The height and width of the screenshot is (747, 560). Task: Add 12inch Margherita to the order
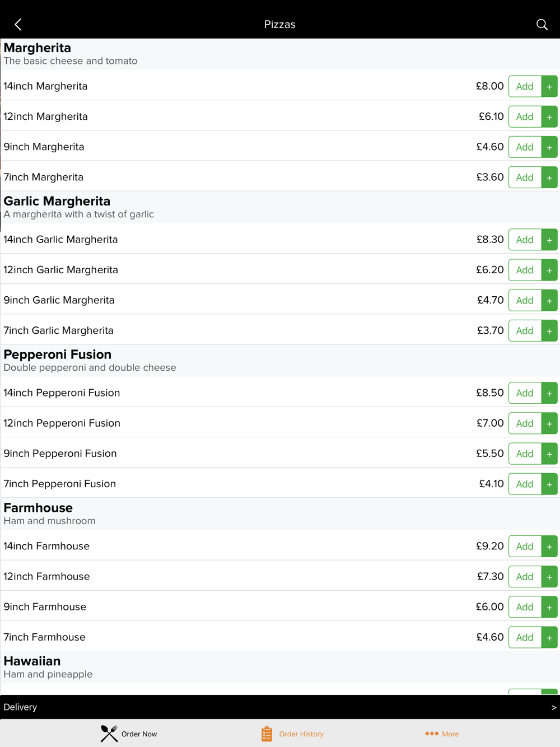pyautogui.click(x=525, y=116)
